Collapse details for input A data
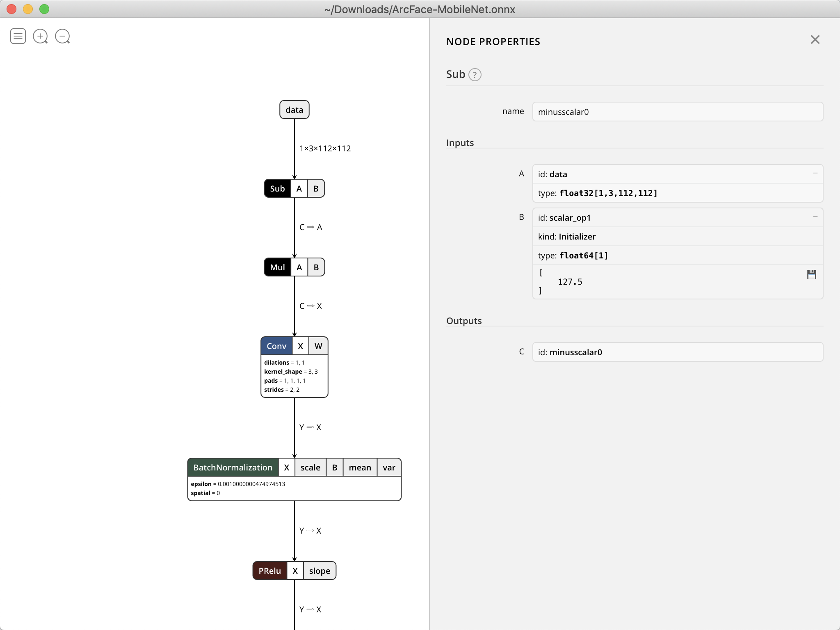Screen dimensions: 840x630 coord(815,173)
